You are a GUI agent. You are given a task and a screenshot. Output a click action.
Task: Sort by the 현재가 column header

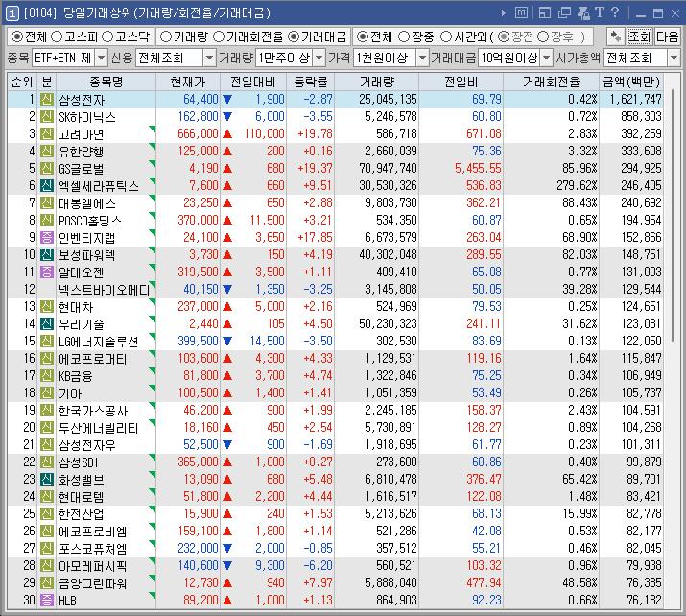[188, 82]
